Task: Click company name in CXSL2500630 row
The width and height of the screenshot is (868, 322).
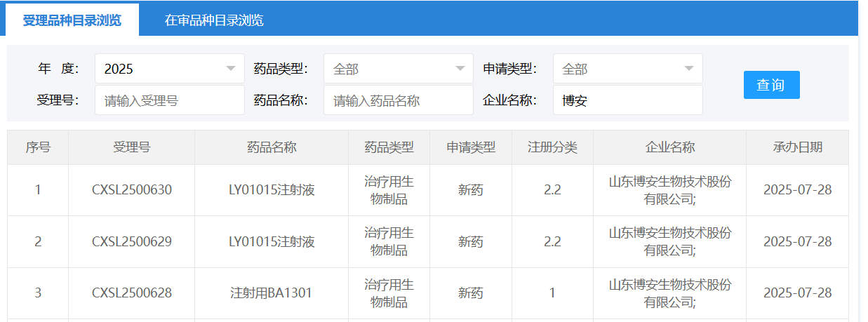Action: pyautogui.click(x=670, y=190)
